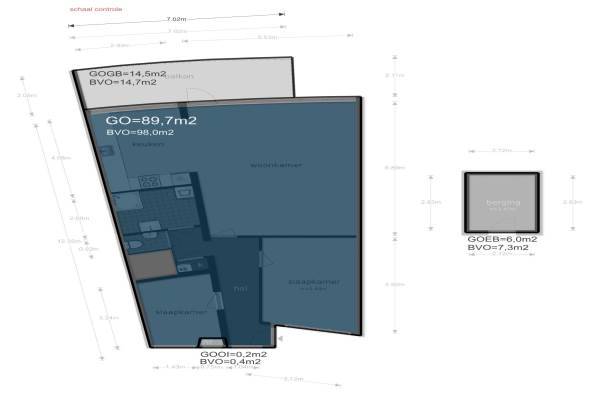Click the kitchen stove burner icon
The image size is (600, 400).
(x=148, y=181)
